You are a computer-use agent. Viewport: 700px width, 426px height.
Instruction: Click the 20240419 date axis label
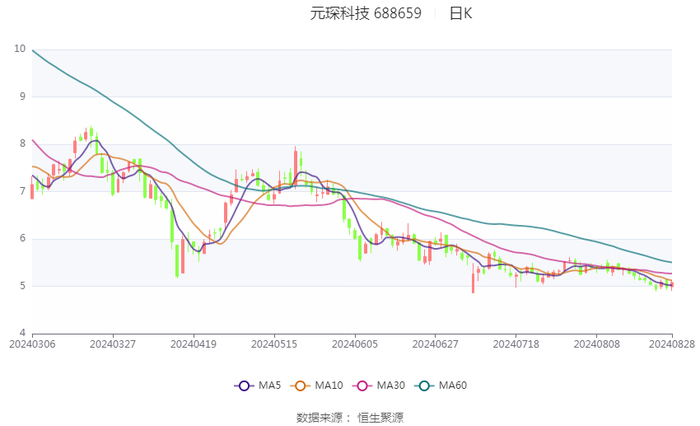193,344
